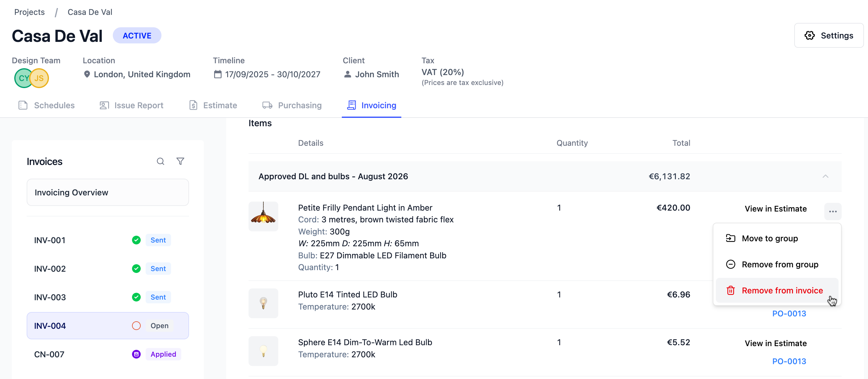This screenshot has width=868, height=379.
Task: Click the search icon in Invoices panel
Action: pos(161,162)
